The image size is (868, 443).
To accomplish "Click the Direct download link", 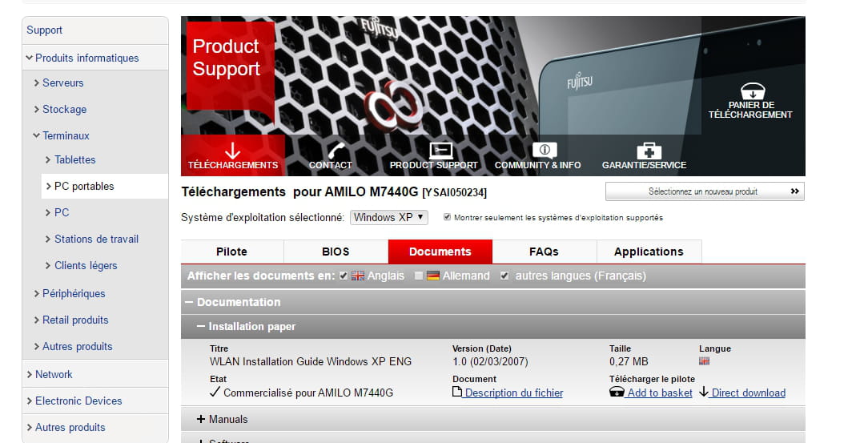I will click(749, 393).
